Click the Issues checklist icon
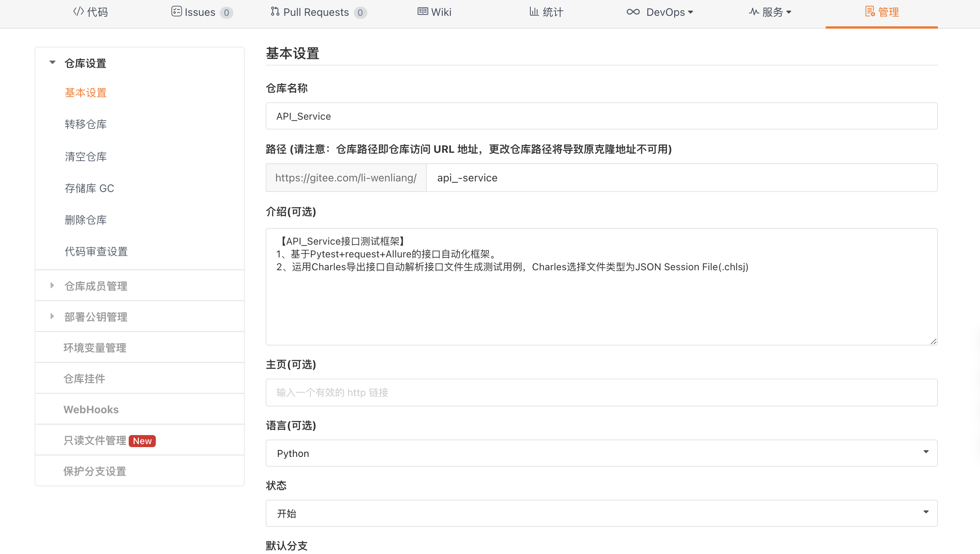980x554 pixels. pyautogui.click(x=176, y=12)
